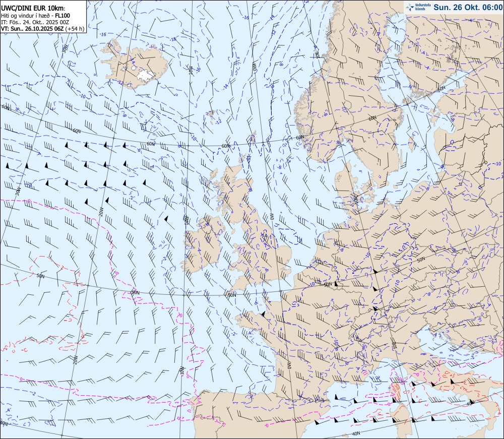Select the 'Sun. 26 Okt. 06:00' date header
The image size is (504, 439).
coord(468,7)
